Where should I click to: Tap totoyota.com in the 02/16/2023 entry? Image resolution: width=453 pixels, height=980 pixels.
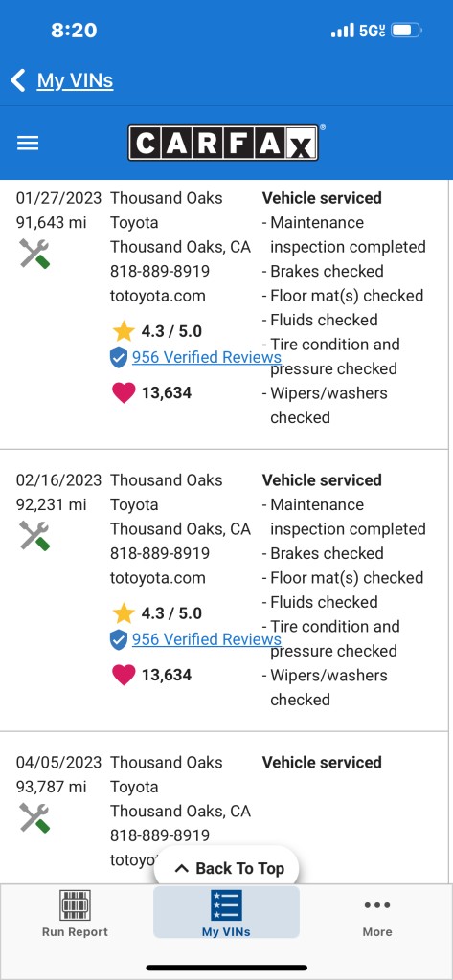tap(158, 577)
